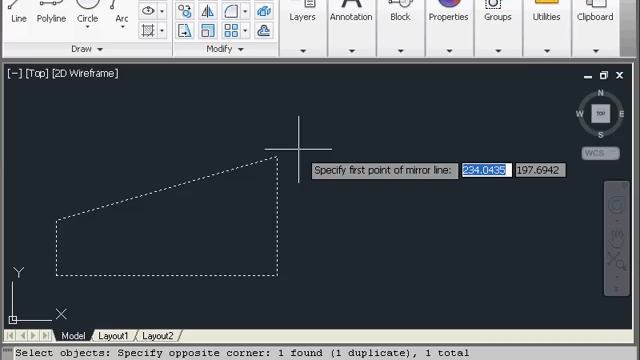
Task: Click the Ellipse tool icon
Action: pos(148,11)
